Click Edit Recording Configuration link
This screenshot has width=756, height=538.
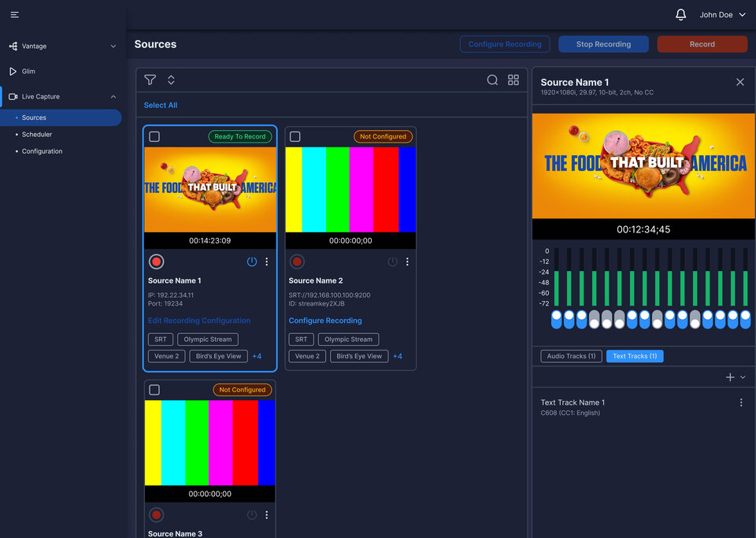point(199,321)
